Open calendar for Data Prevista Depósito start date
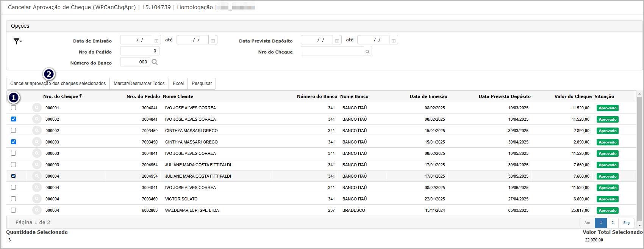This screenshot has height=249, width=644. [337, 40]
